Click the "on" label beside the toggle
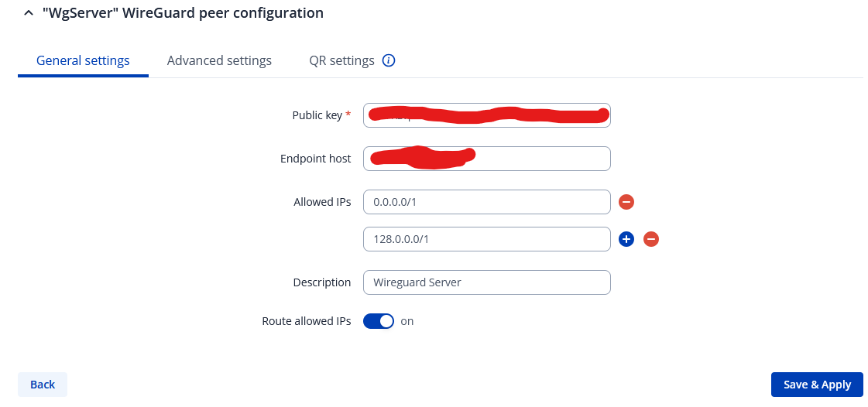 407,321
